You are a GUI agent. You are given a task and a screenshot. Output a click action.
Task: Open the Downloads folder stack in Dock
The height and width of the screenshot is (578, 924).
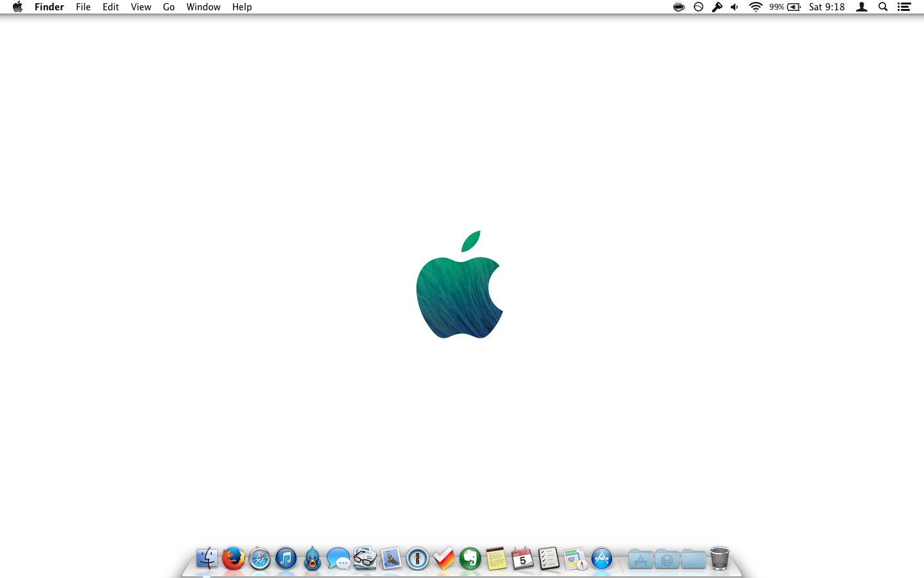(x=667, y=559)
